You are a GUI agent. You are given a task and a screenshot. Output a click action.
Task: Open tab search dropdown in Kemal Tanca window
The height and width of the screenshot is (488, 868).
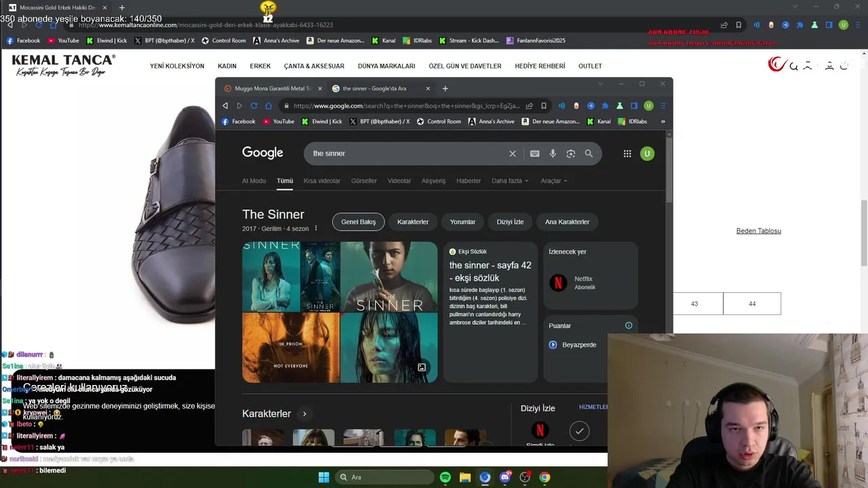click(795, 7)
